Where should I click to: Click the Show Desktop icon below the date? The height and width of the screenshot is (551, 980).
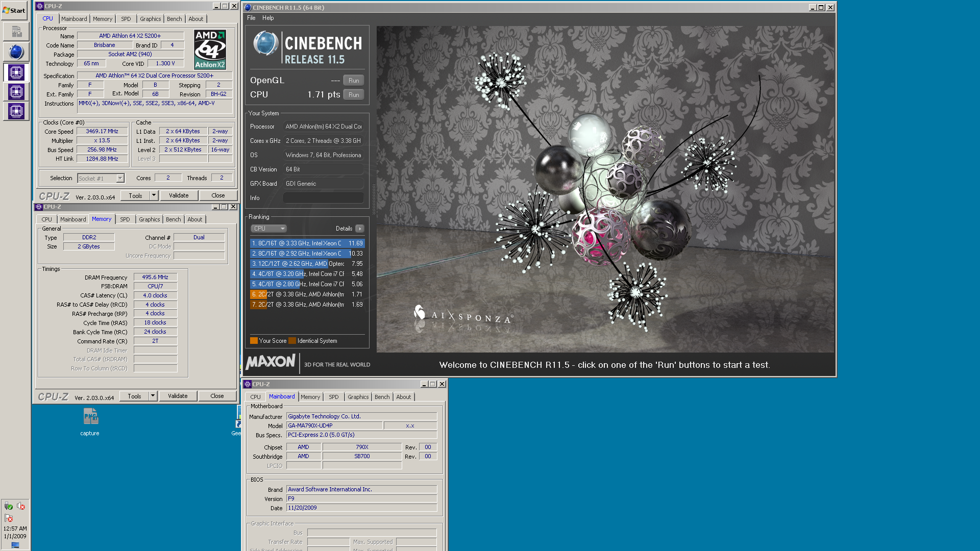15,545
